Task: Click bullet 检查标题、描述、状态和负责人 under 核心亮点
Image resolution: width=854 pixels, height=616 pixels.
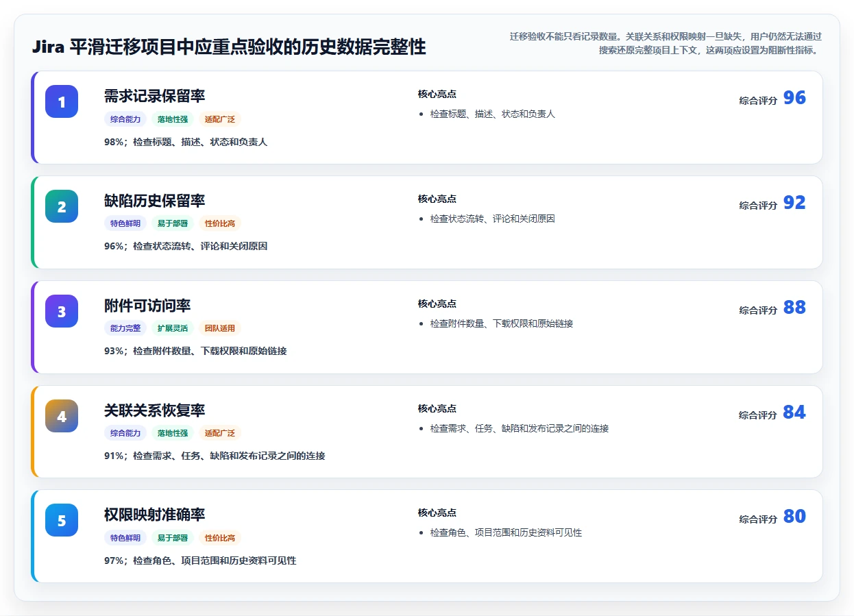Action: coord(492,114)
